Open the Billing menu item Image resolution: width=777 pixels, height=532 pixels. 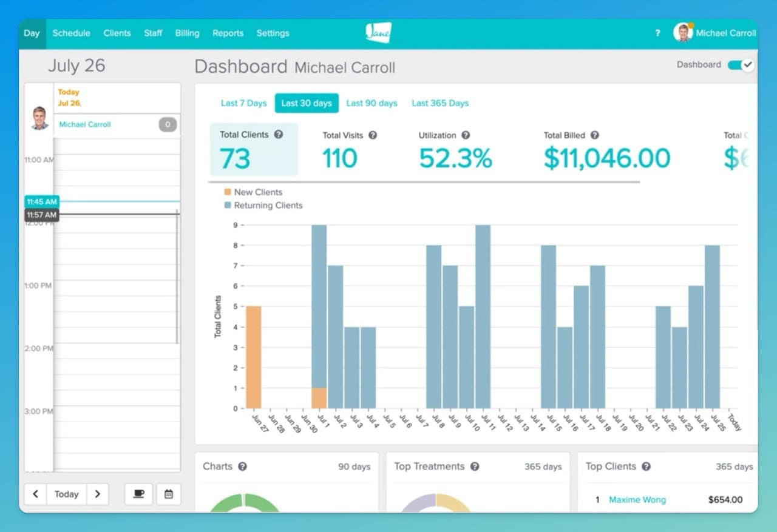(x=187, y=33)
